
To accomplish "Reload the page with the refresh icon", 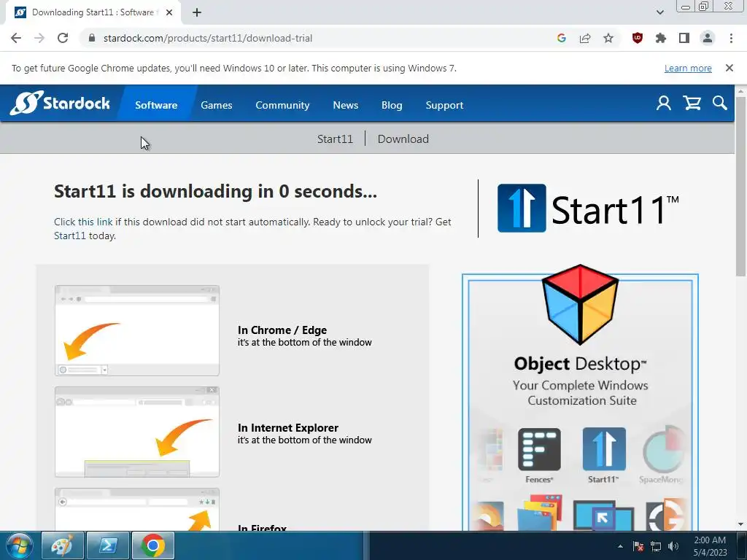I will pos(63,38).
